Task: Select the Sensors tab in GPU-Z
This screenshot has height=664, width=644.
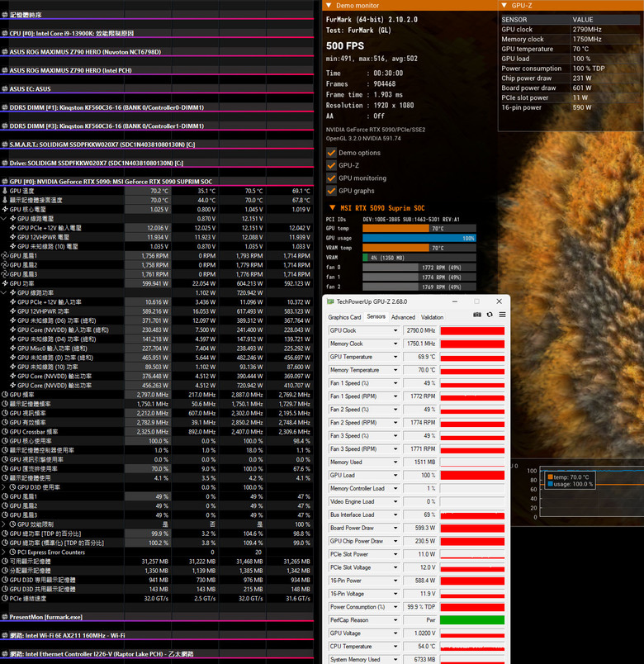Action: (376, 317)
